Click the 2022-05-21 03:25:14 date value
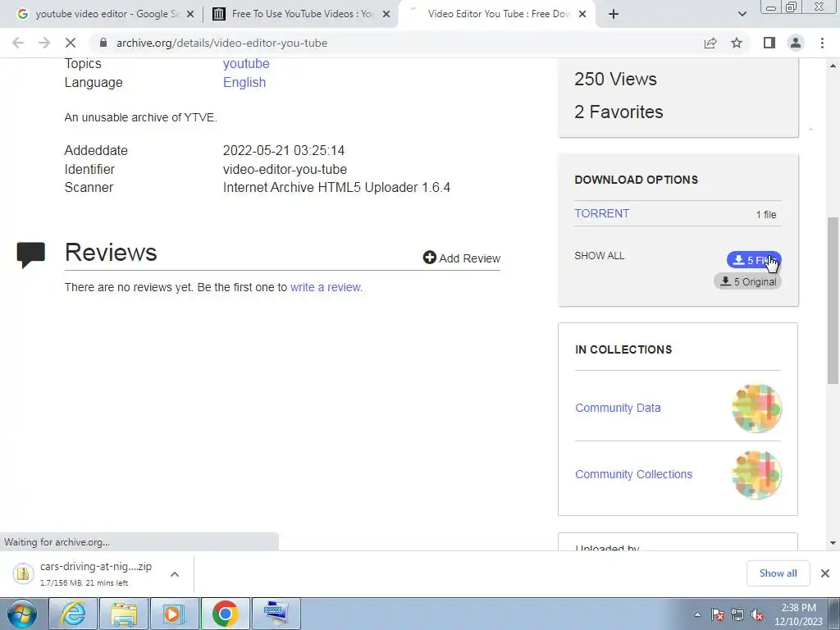 tap(284, 151)
